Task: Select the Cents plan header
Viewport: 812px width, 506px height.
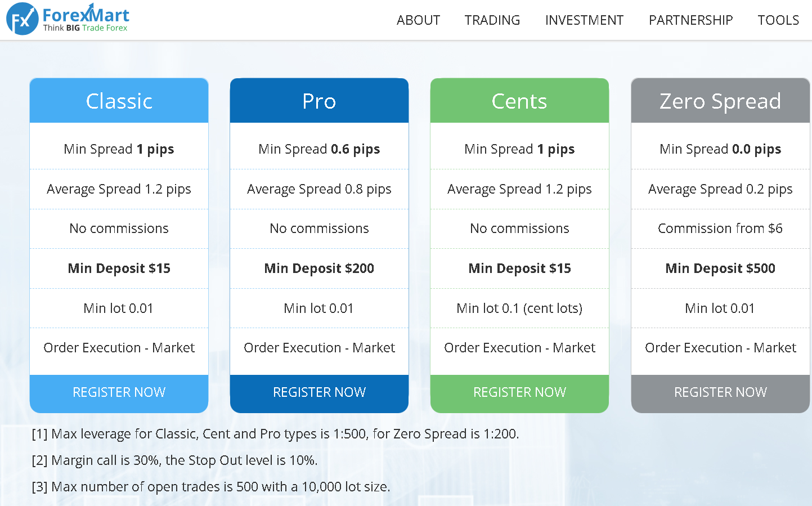Action: click(519, 101)
